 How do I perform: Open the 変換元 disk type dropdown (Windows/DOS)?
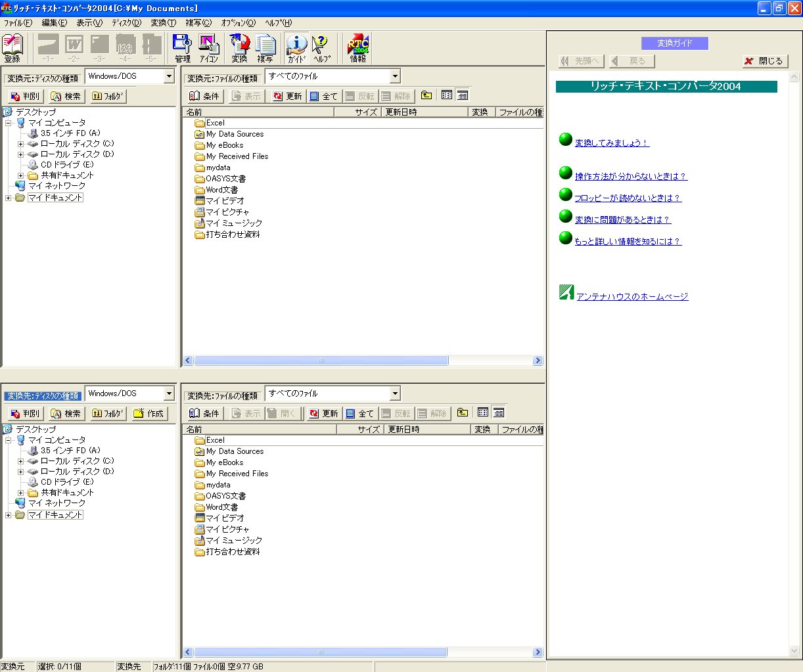coord(169,77)
